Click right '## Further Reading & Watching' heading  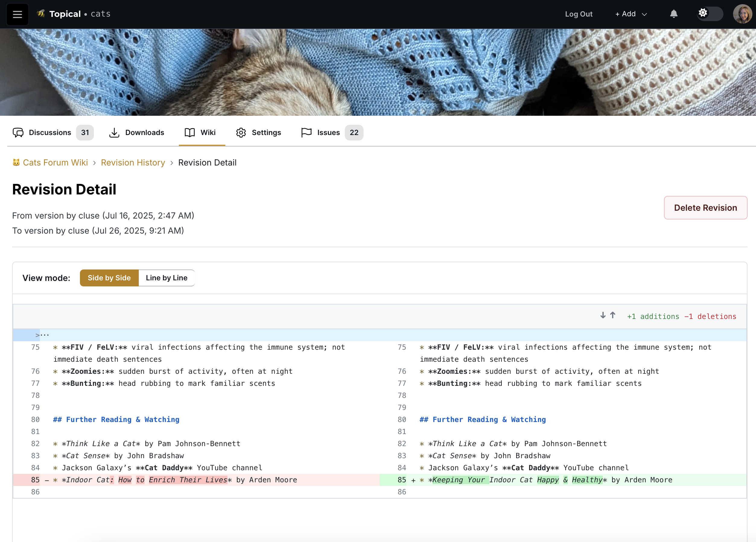pos(483,419)
